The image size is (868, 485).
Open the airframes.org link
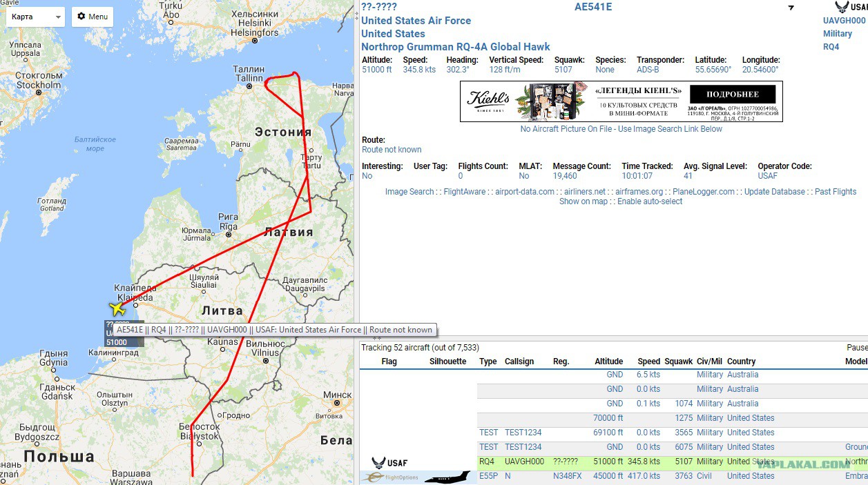639,192
